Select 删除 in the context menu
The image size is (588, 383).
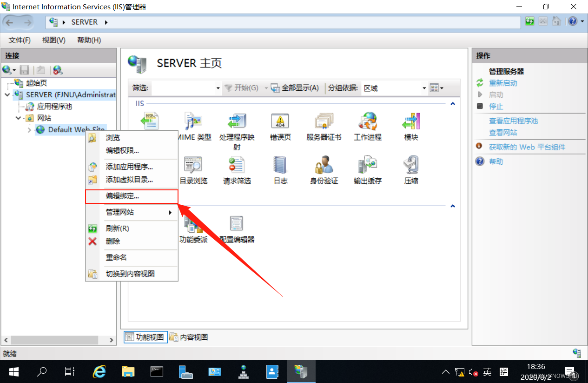(132, 241)
